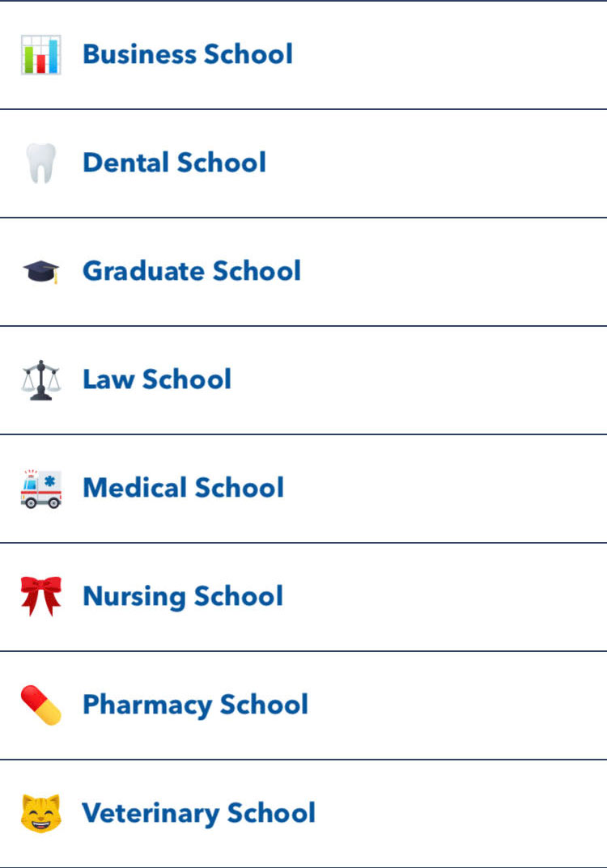Open Medical School from the list
This screenshot has width=607, height=868.
[x=184, y=489]
